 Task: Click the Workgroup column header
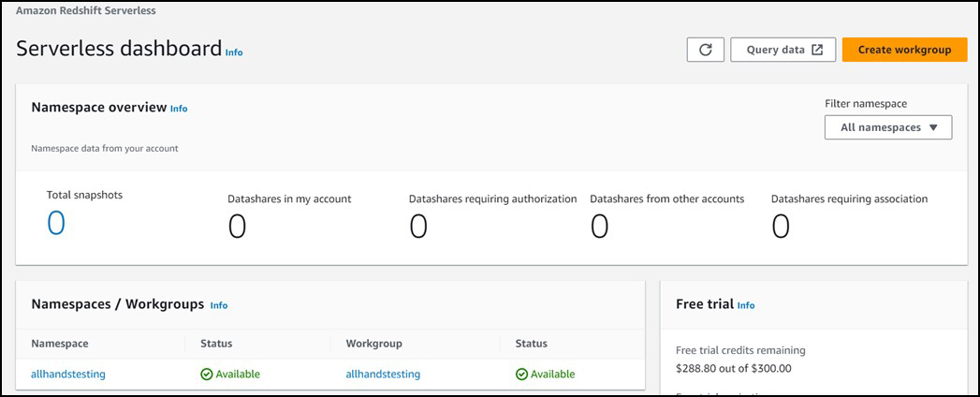pyautogui.click(x=374, y=344)
